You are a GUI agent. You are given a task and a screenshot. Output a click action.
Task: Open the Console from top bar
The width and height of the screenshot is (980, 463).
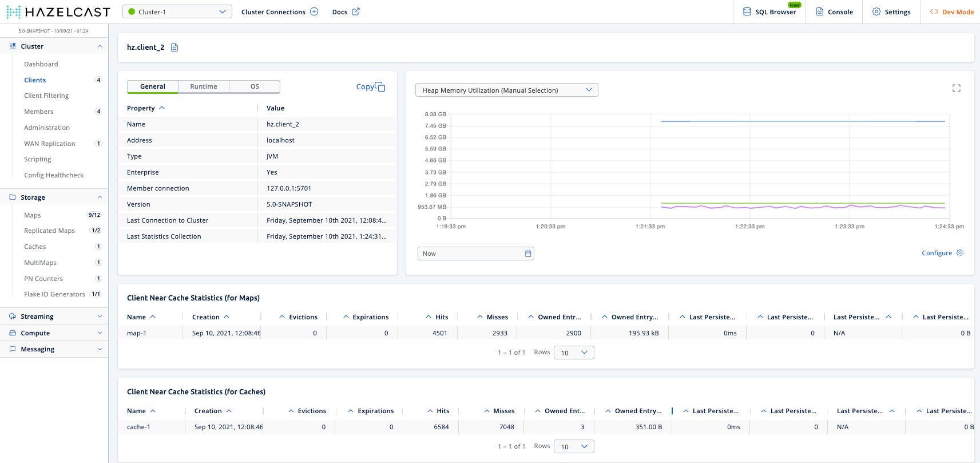pyautogui.click(x=834, y=12)
